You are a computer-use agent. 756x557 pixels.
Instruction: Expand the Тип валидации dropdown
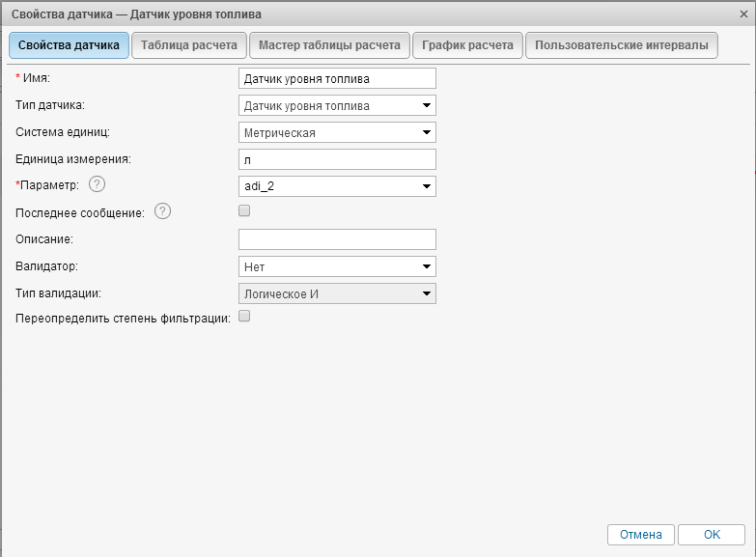[x=337, y=293]
